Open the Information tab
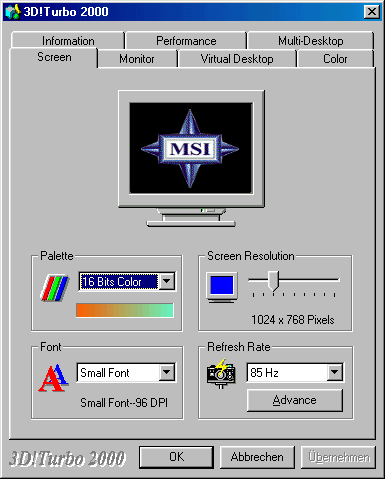This screenshot has width=385, height=479. [68, 41]
